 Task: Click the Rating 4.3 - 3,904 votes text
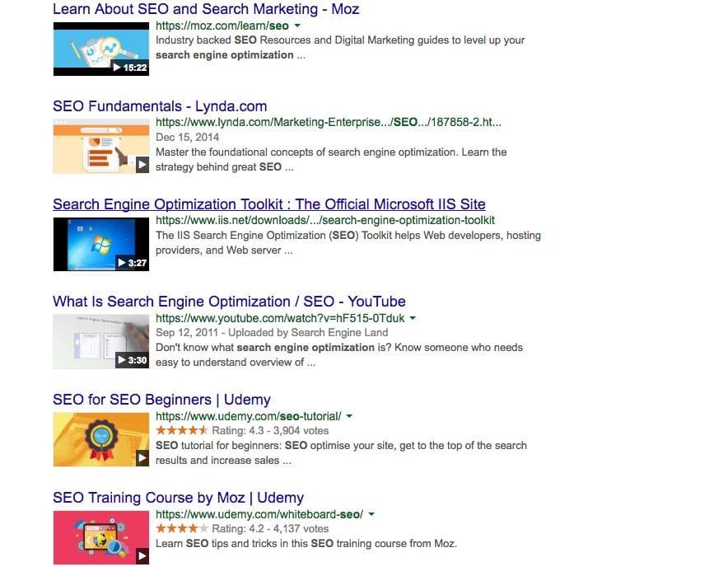(x=270, y=431)
